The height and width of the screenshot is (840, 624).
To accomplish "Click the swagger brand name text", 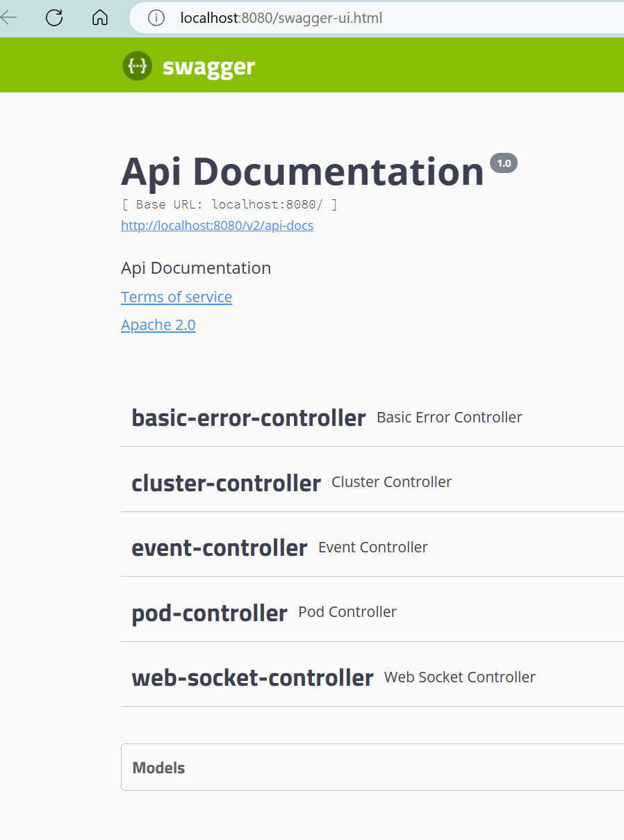I will (x=208, y=67).
